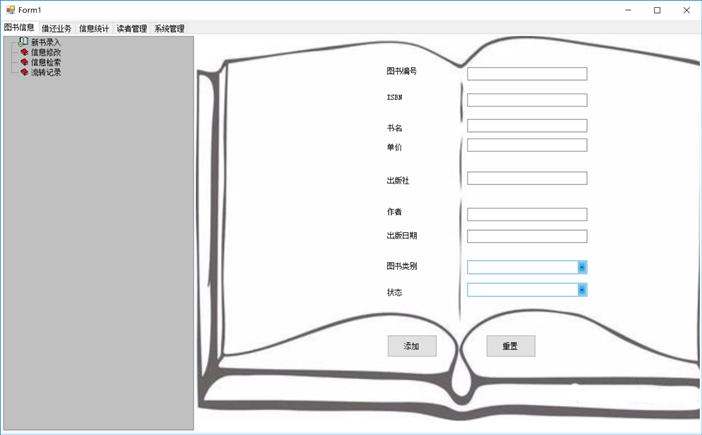
Task: Click the 出版日期 text field
Action: click(x=526, y=237)
